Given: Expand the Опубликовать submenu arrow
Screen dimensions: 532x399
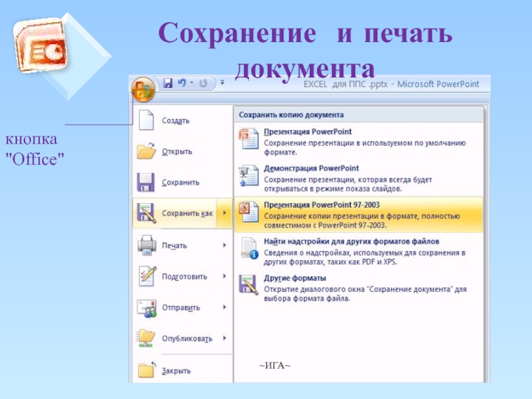Looking at the screenshot, I should click(x=224, y=338).
